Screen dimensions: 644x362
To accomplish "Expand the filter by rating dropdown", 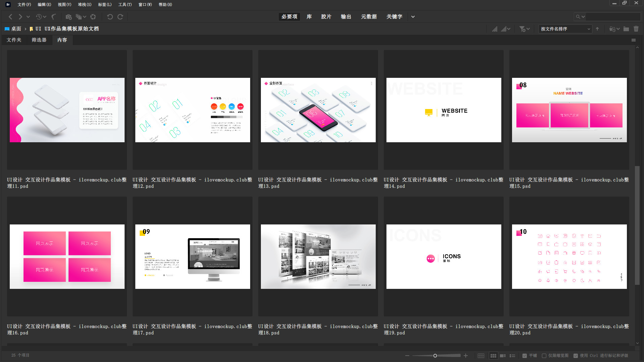I will (524, 29).
